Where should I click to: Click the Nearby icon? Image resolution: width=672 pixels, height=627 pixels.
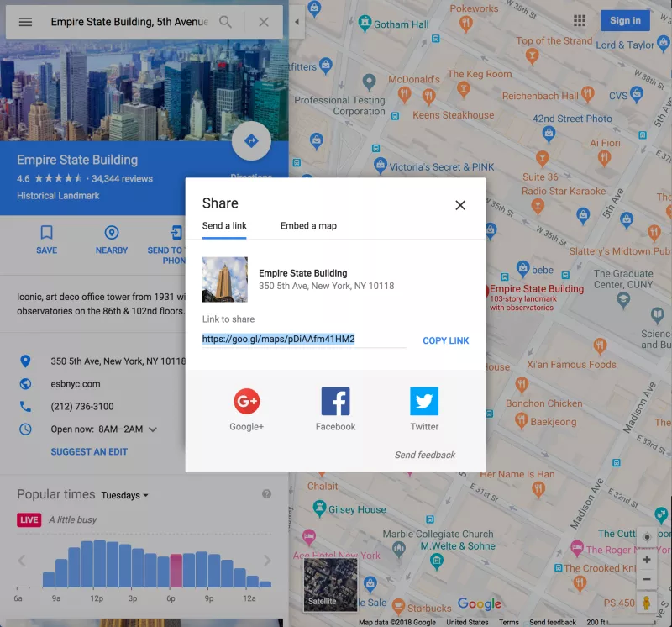[111, 234]
